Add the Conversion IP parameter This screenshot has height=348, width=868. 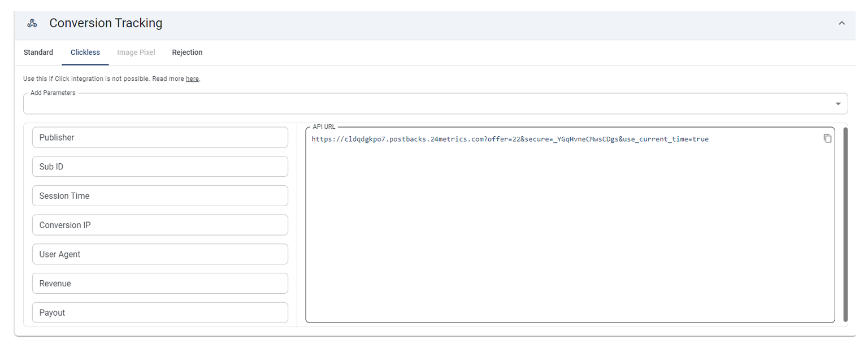(160, 225)
